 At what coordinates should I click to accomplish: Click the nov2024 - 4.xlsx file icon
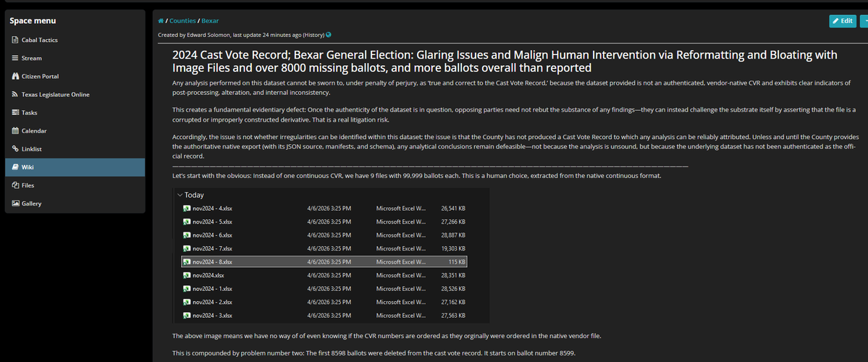[x=187, y=208]
